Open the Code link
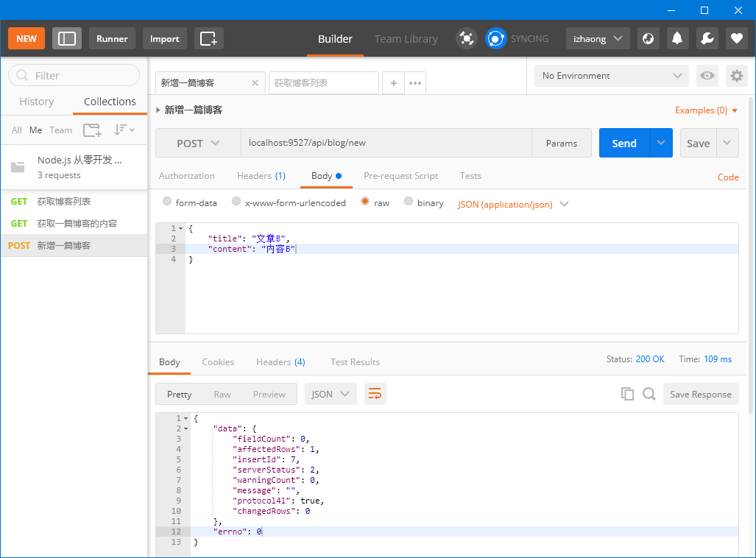The height and width of the screenshot is (558, 756). click(728, 177)
